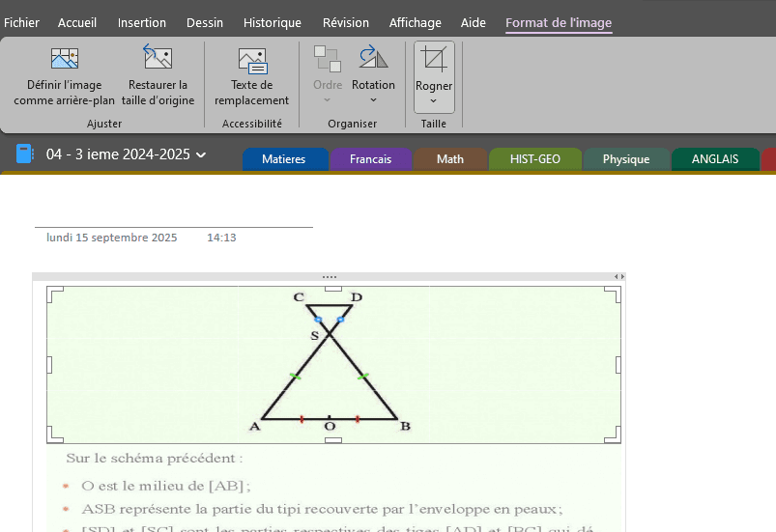Expand the Rotation dropdown arrow
Screen dimensions: 776x532
coord(373,99)
